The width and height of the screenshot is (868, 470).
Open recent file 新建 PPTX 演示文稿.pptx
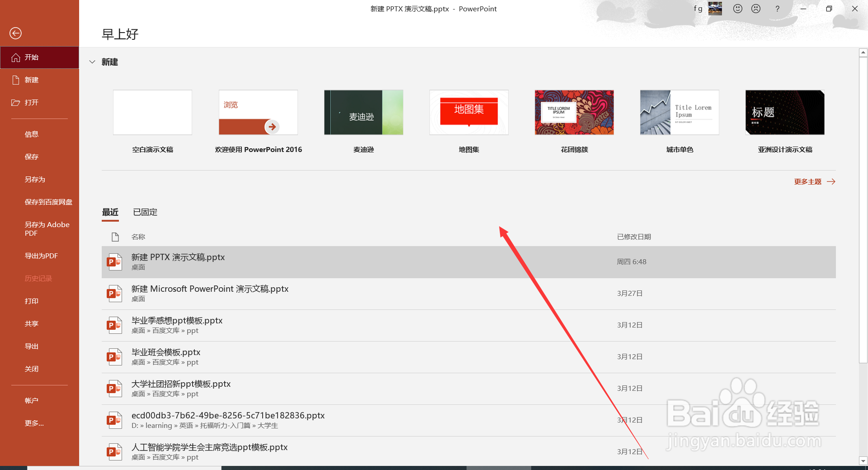[469, 262]
